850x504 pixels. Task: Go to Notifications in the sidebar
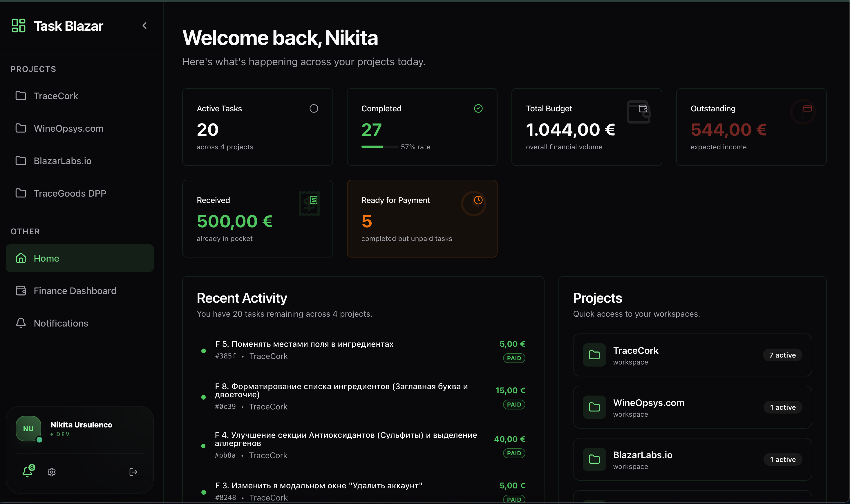tap(80, 323)
